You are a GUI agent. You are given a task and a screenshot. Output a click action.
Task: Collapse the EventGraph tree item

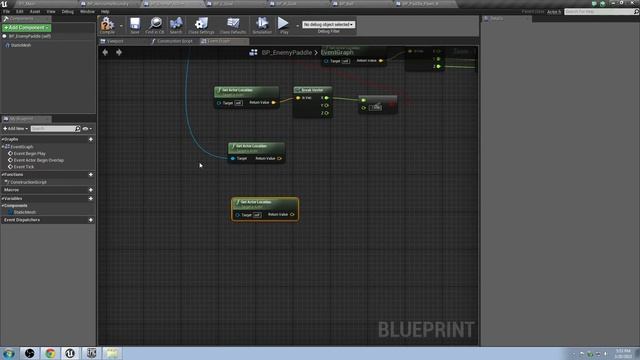[x=3, y=147]
